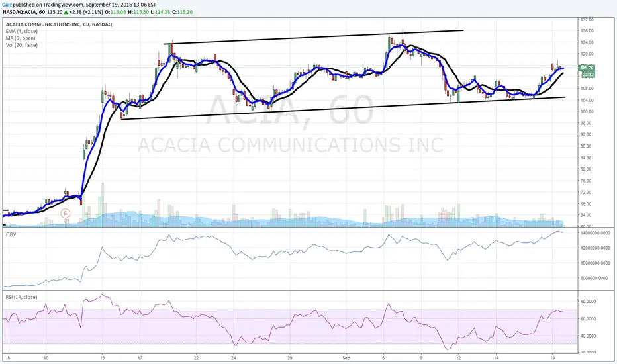Select the 'Vol (20, false)' indicator label
Image resolution: width=617 pixels, height=364 pixels.
point(22,45)
